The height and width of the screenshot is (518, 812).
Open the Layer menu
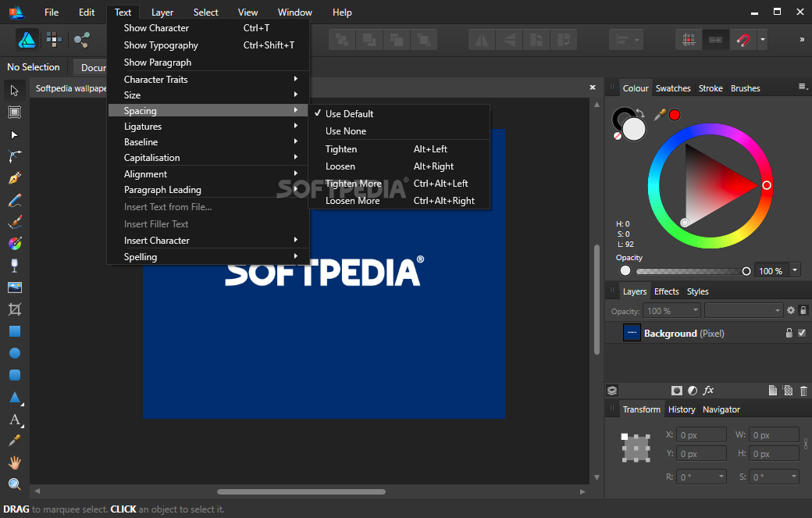click(x=162, y=13)
